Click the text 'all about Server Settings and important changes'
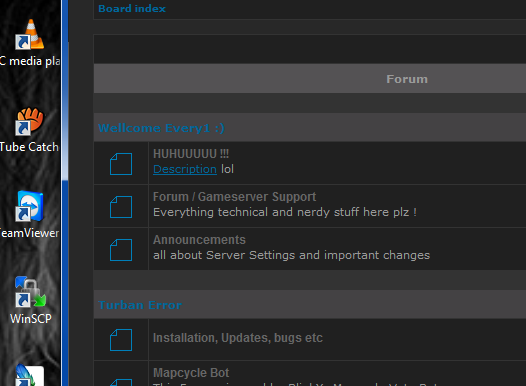 click(292, 255)
